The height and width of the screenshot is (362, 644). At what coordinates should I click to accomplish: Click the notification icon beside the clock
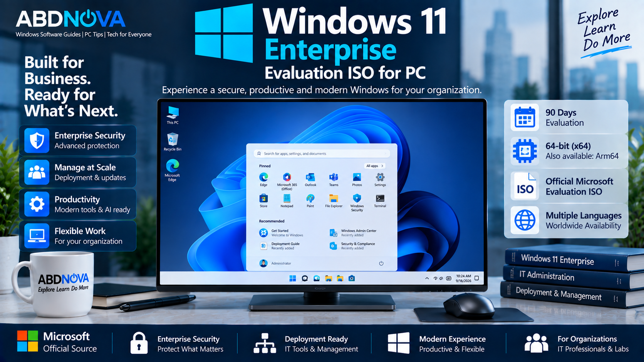(476, 278)
